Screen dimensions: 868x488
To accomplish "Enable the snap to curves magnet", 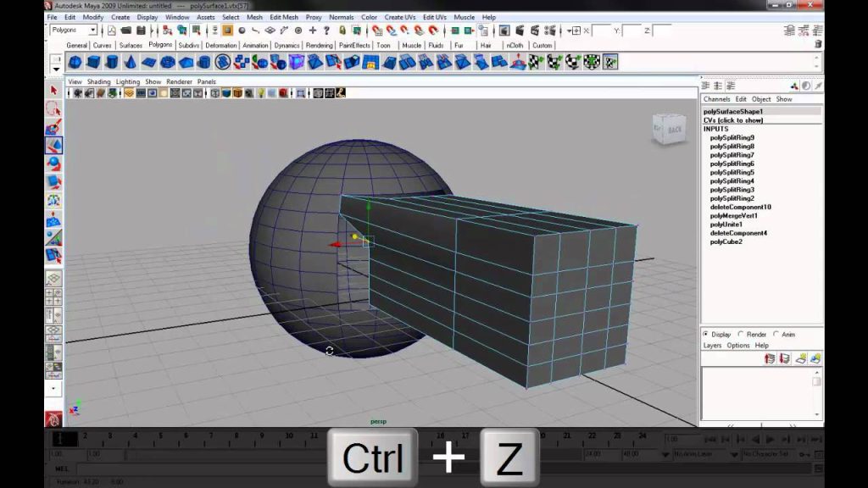I will tap(392, 31).
